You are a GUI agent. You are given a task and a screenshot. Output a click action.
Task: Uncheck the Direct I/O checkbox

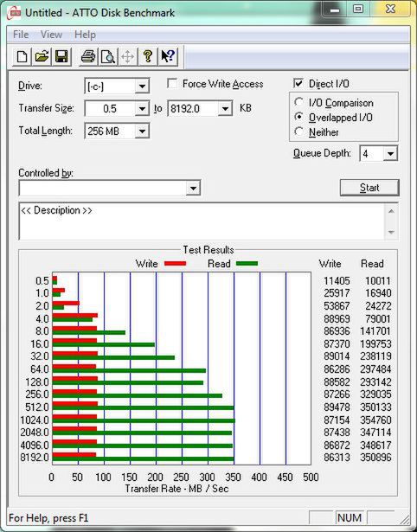[x=298, y=83]
